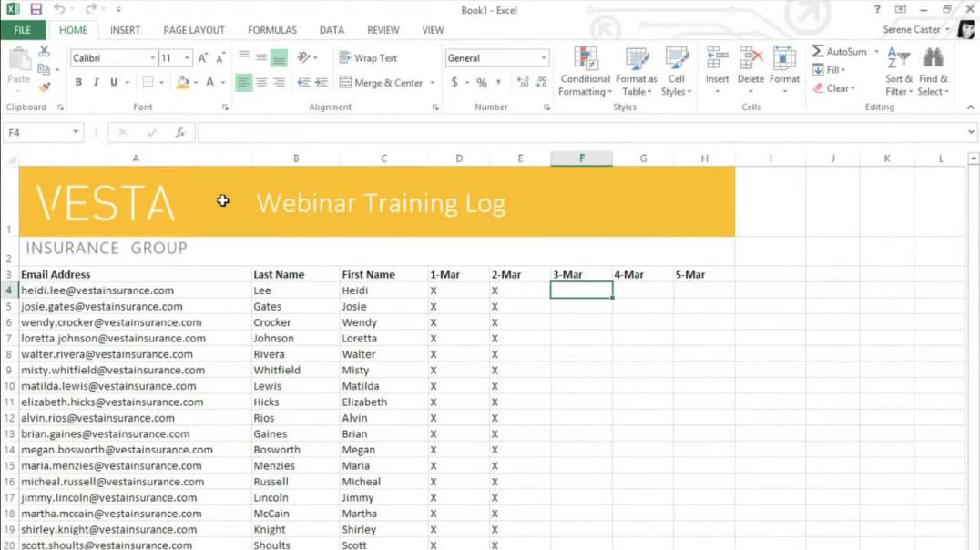Screen dimensions: 980x550
Task: Click the Insert Function fx icon
Action: tap(180, 133)
